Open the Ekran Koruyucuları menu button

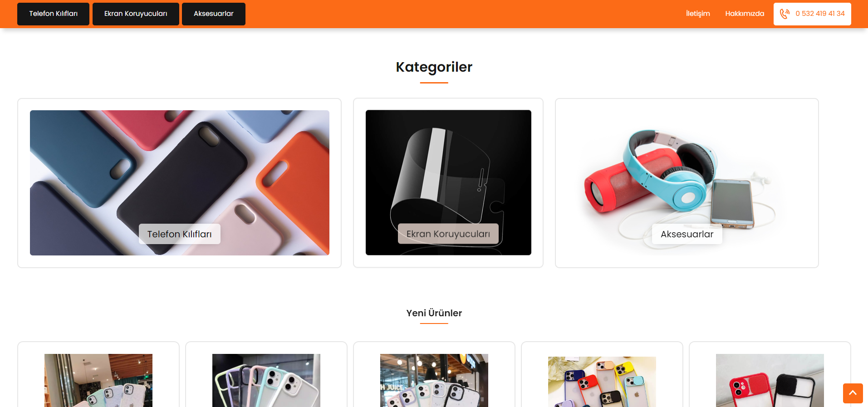[x=136, y=14]
